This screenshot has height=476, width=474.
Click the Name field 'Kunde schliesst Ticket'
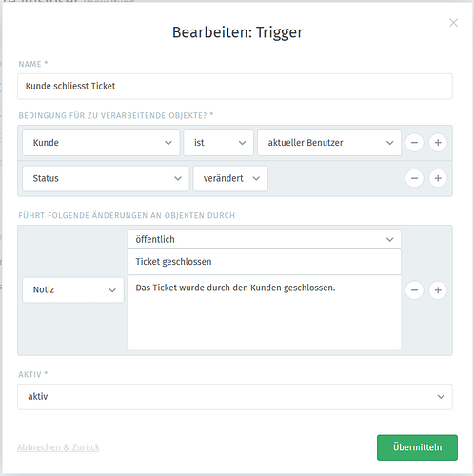coord(235,87)
